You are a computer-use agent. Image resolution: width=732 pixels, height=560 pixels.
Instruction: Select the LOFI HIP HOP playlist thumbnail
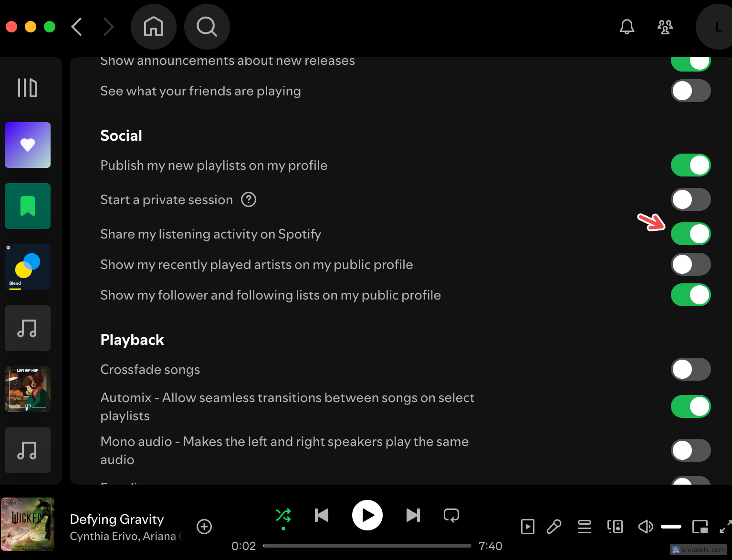pos(27,389)
